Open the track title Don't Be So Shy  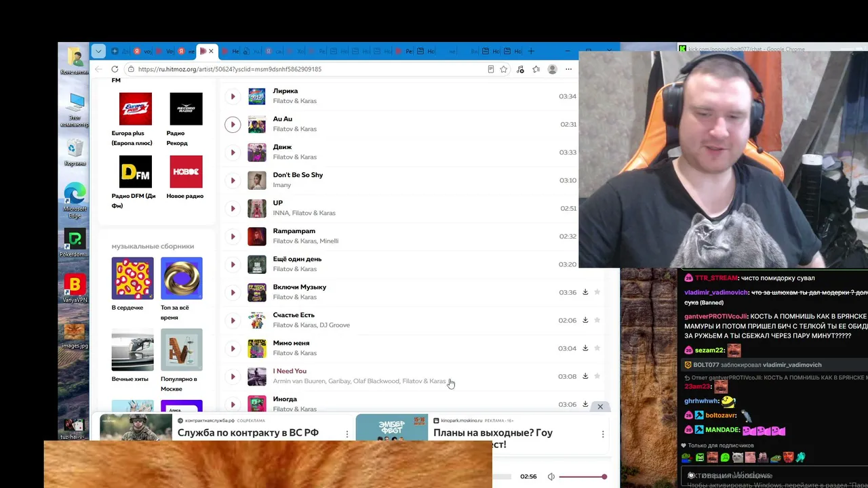298,175
